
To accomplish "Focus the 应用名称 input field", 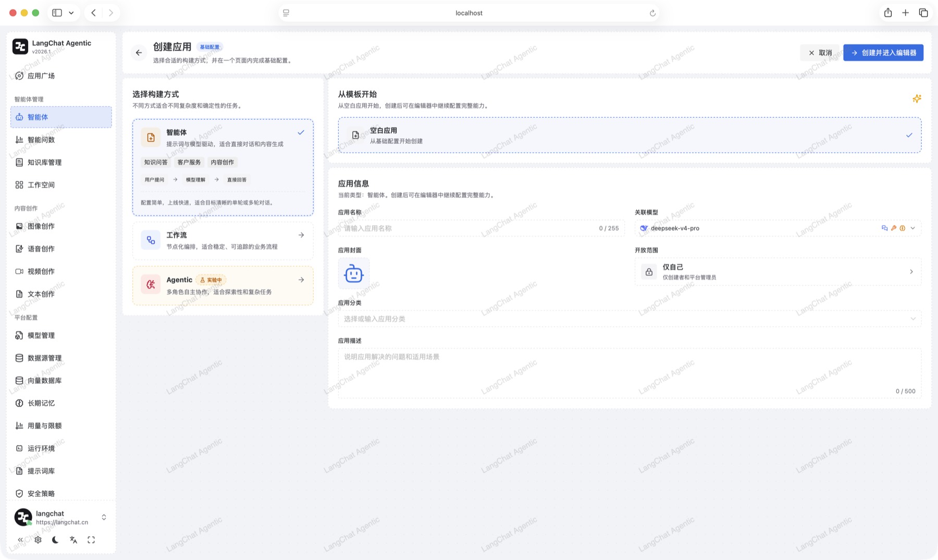I will tap(481, 228).
